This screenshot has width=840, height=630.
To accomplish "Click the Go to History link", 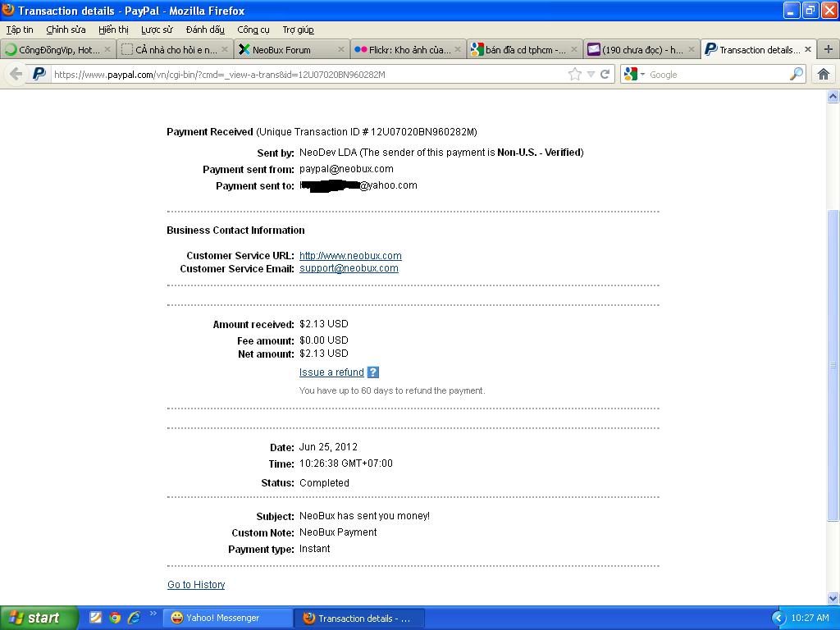I will tap(196, 584).
